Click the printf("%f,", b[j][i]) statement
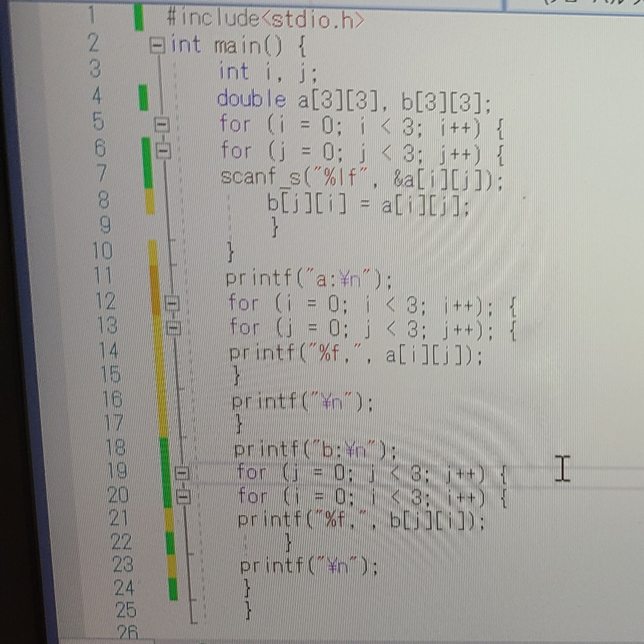The height and width of the screenshot is (644, 644). click(x=362, y=520)
